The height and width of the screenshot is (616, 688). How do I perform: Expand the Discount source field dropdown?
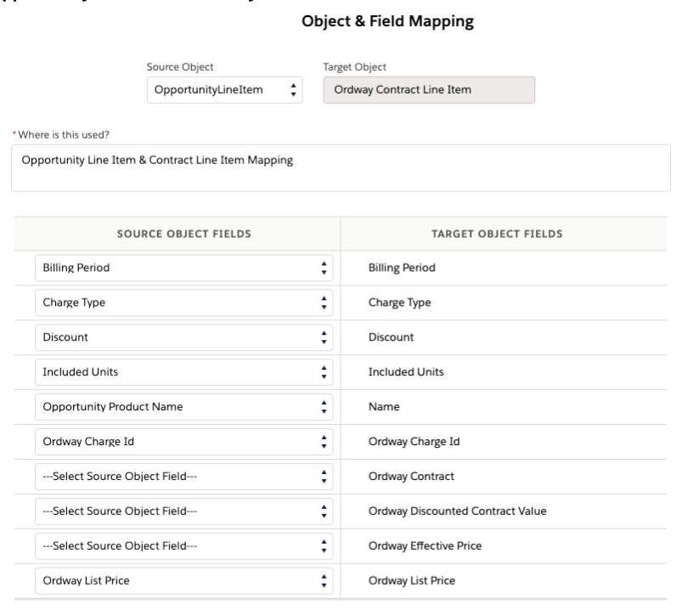coord(183,337)
